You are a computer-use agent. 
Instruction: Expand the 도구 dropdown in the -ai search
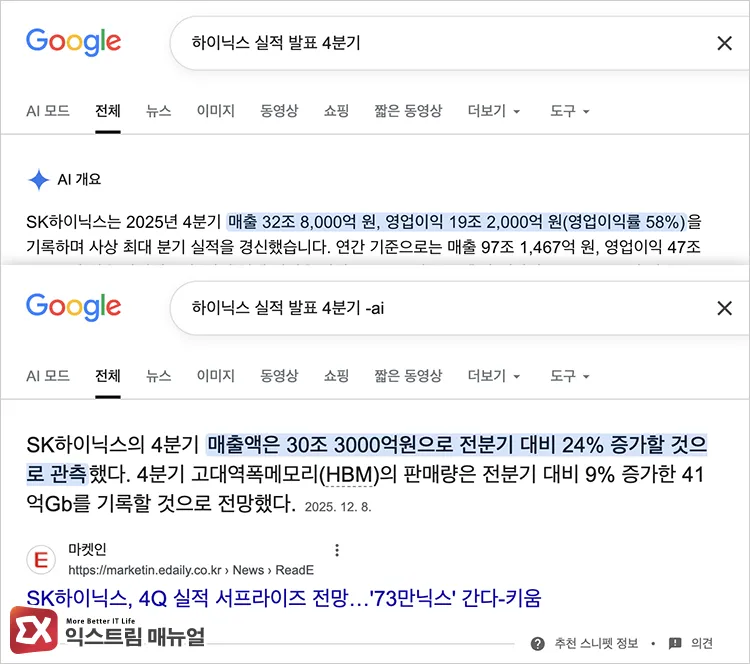tap(569, 376)
